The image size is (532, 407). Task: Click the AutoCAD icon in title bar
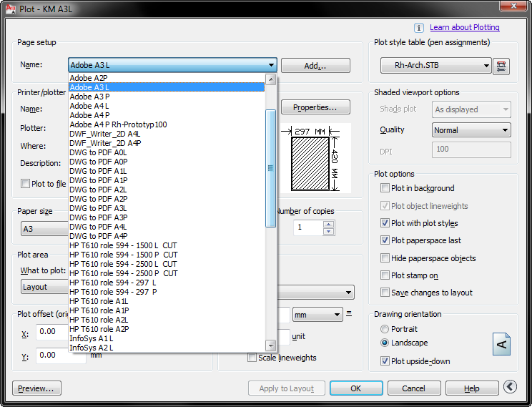10,7
